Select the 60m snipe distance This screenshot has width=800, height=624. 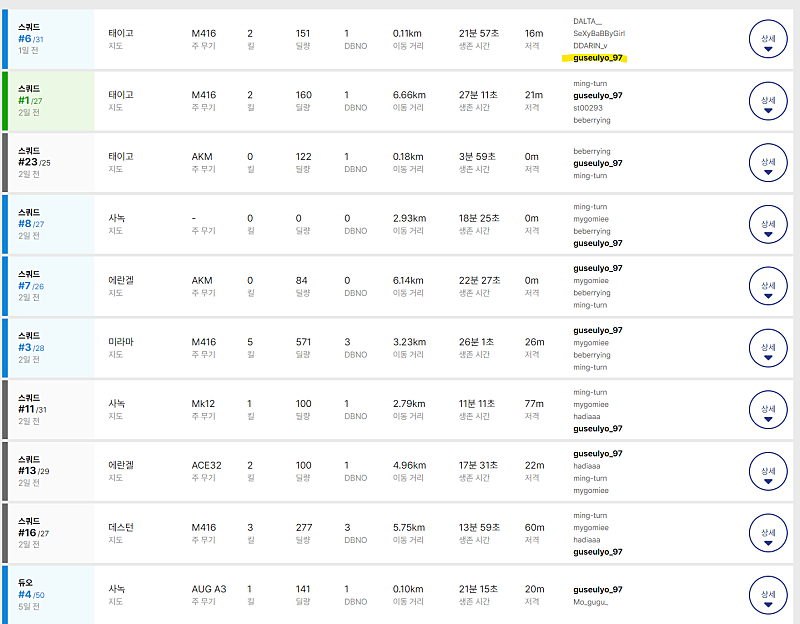(x=535, y=527)
